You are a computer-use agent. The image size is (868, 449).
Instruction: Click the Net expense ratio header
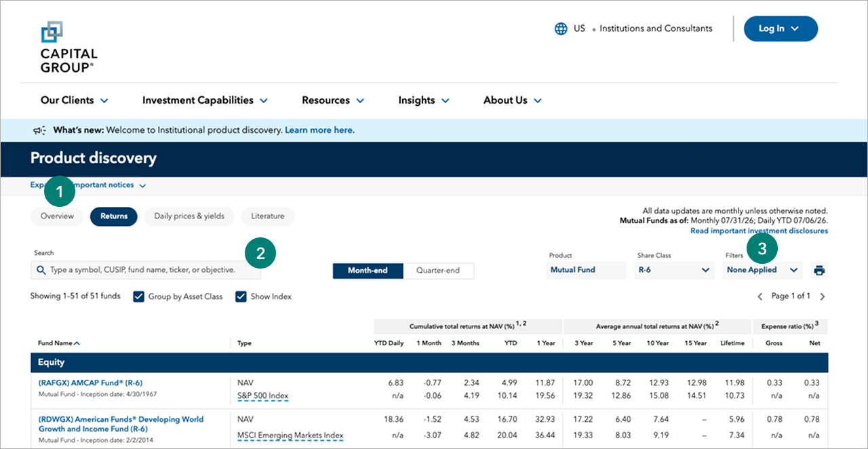pyautogui.click(x=814, y=343)
